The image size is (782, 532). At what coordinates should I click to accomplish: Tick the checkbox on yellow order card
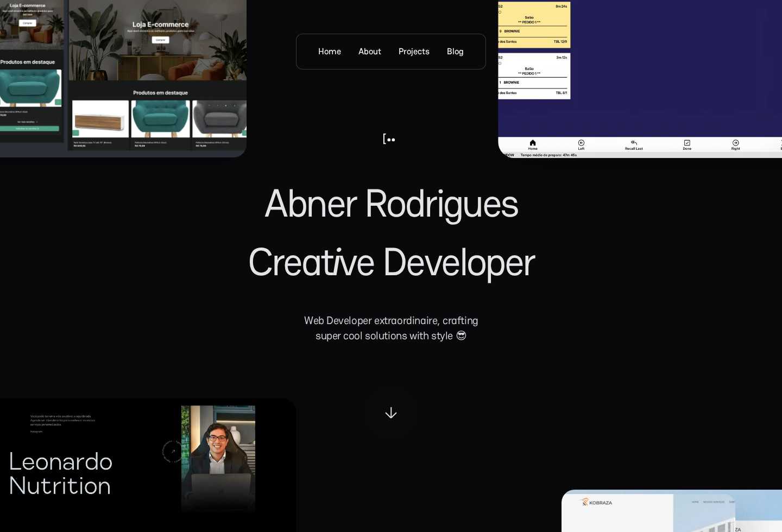500,12
